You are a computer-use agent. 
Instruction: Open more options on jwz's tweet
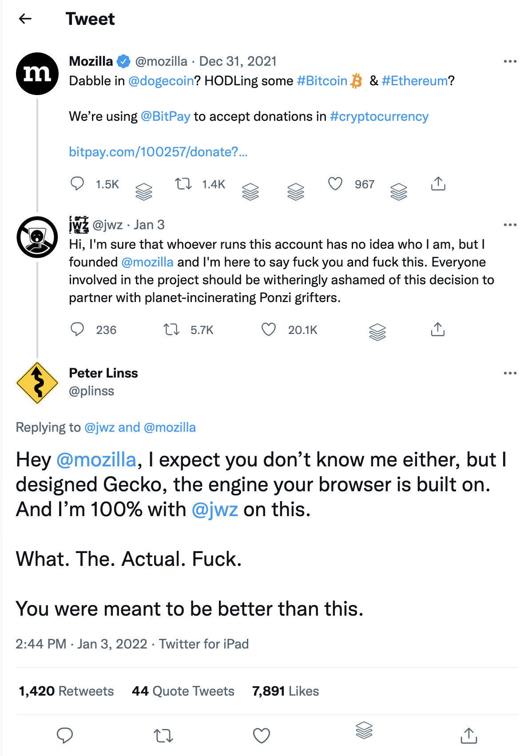pyautogui.click(x=510, y=225)
